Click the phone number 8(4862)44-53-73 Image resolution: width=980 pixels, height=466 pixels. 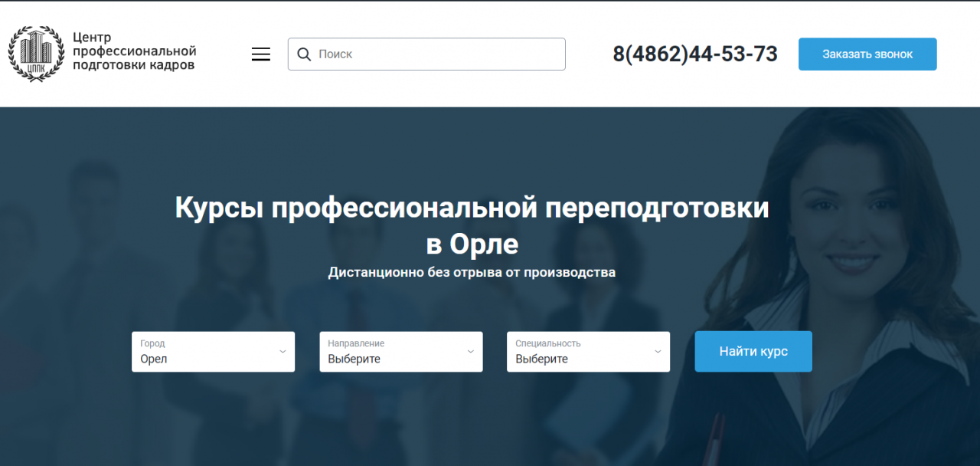(695, 54)
